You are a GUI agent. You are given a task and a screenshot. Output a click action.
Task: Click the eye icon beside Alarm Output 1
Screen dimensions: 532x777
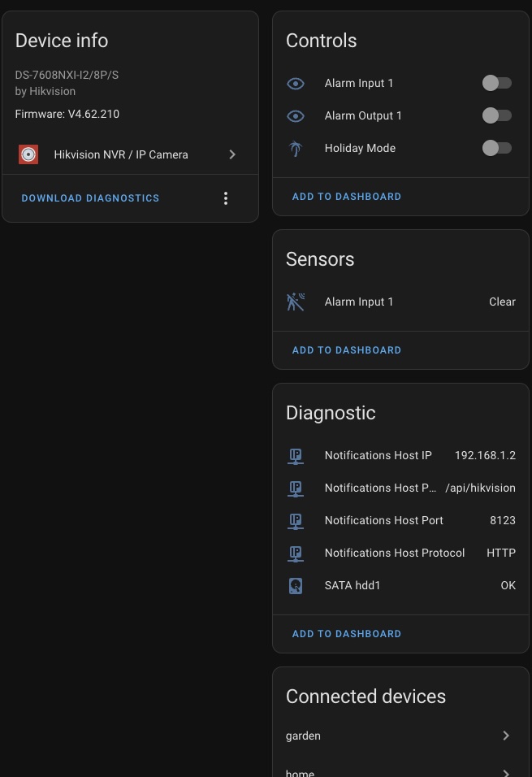click(x=296, y=116)
